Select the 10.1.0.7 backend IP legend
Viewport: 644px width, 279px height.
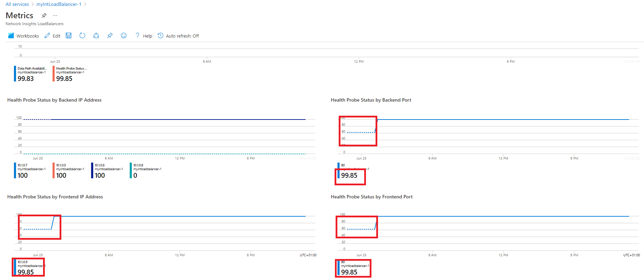coord(30,170)
